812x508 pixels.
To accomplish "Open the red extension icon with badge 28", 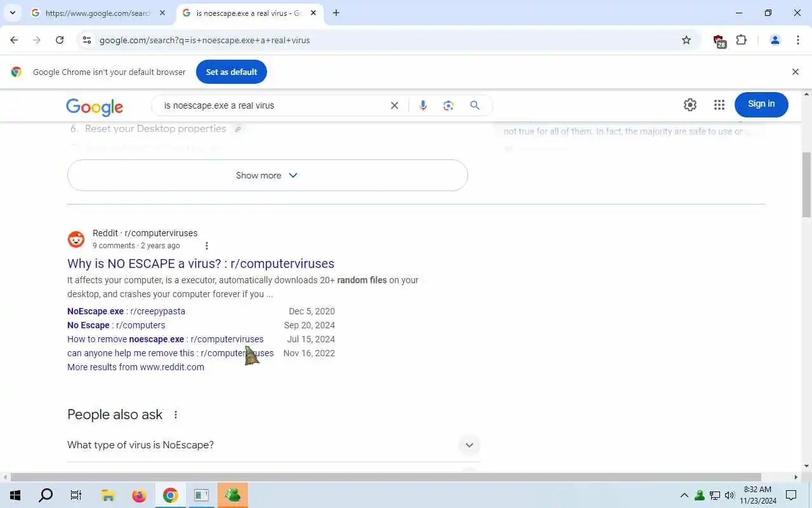I will pyautogui.click(x=719, y=41).
